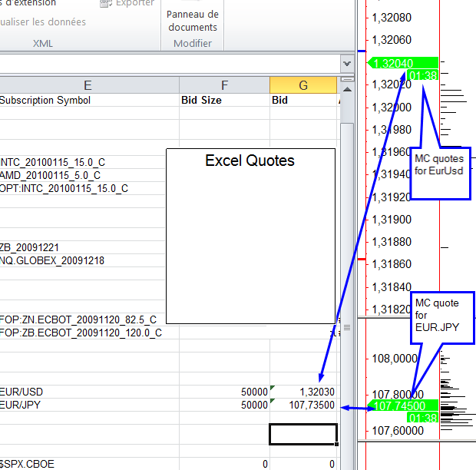Click EUR/JPY bid value 107,73500
Image resolution: width=476 pixels, height=470 pixels.
pyautogui.click(x=303, y=405)
